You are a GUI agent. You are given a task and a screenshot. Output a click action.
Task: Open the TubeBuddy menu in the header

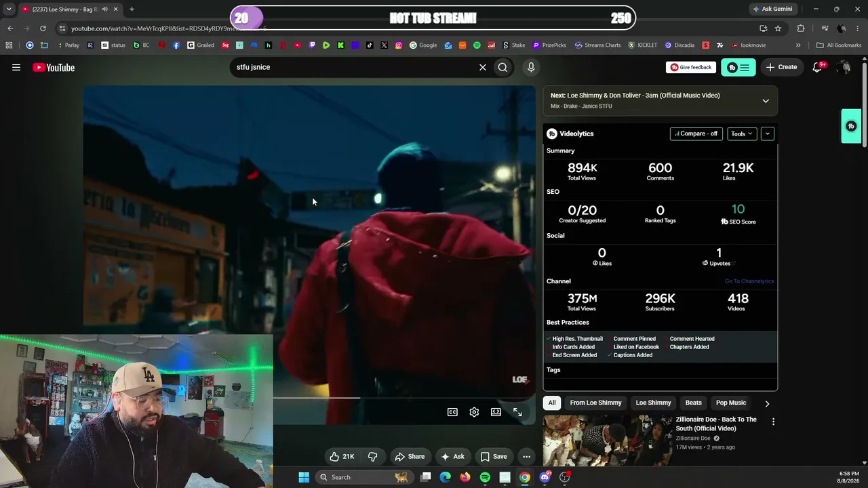pos(738,67)
